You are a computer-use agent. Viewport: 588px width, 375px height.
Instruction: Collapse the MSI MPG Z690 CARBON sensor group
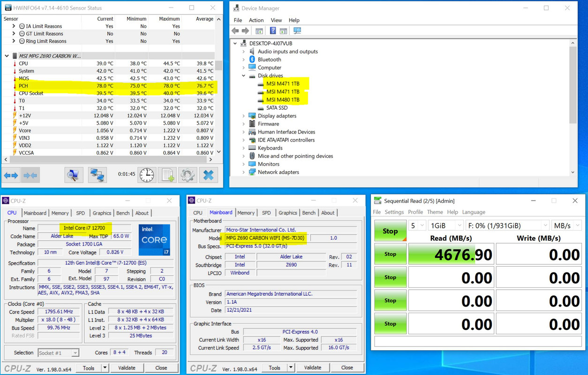pyautogui.click(x=6, y=56)
